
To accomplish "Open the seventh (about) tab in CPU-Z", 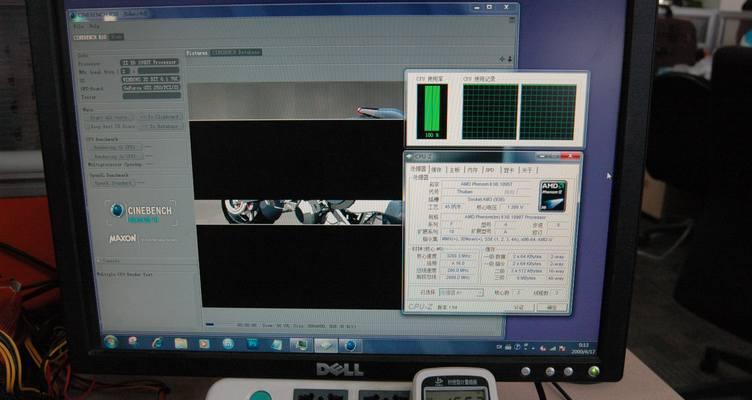I will 527,170.
